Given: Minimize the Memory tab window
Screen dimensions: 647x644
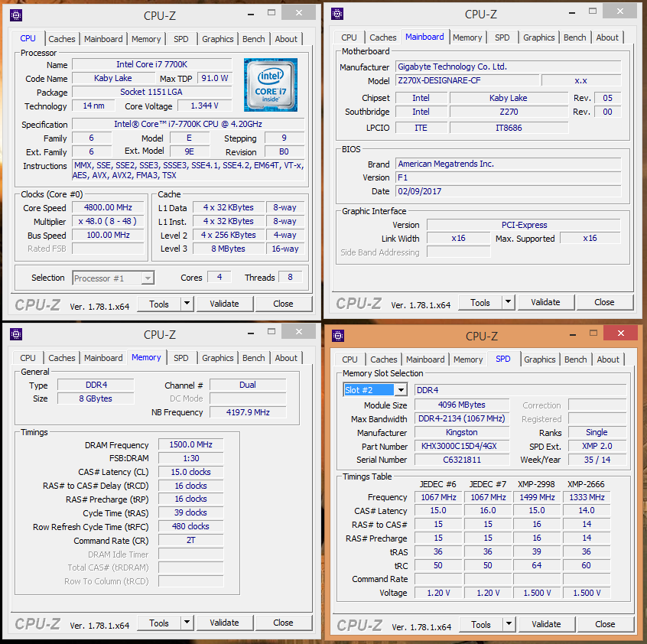Looking at the screenshot, I should [x=251, y=333].
